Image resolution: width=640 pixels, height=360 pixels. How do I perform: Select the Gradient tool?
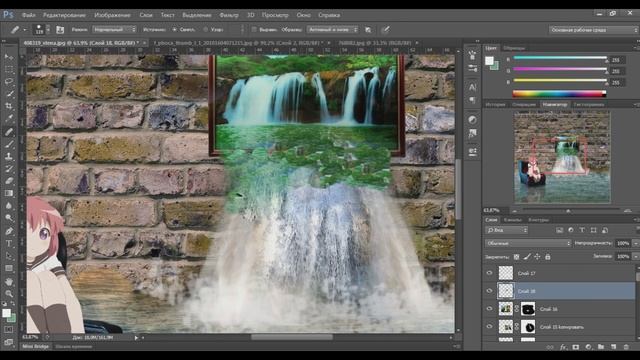click(x=9, y=193)
